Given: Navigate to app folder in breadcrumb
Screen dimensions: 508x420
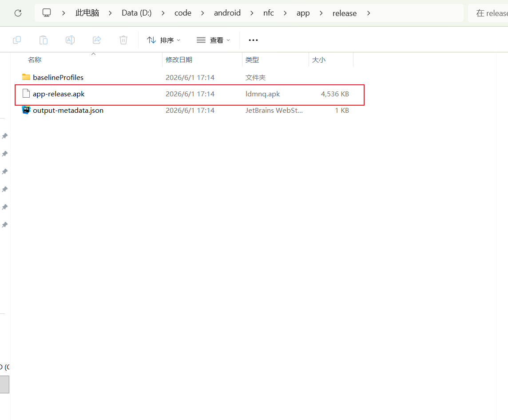Looking at the screenshot, I should [303, 13].
